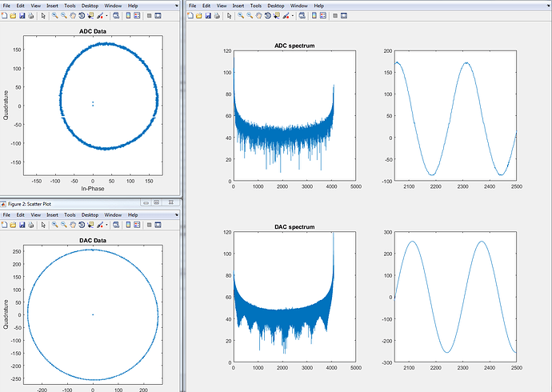Click the DAC Data scatter plot axes
The width and height of the screenshot is (552, 392).
[93, 315]
